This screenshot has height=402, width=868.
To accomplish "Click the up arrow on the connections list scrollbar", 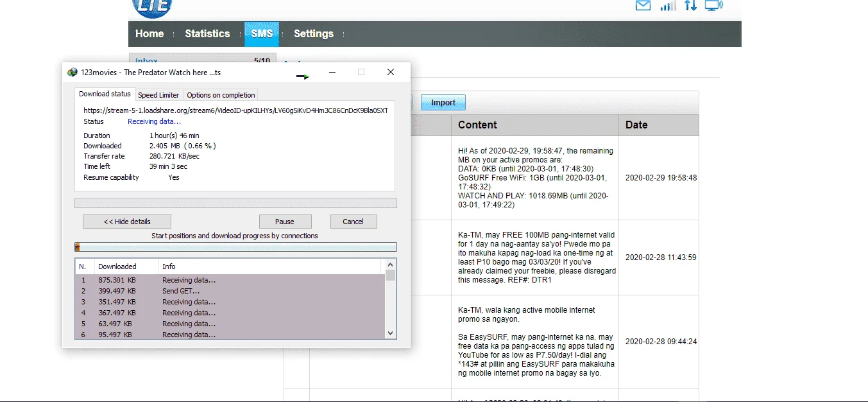I will click(x=390, y=265).
